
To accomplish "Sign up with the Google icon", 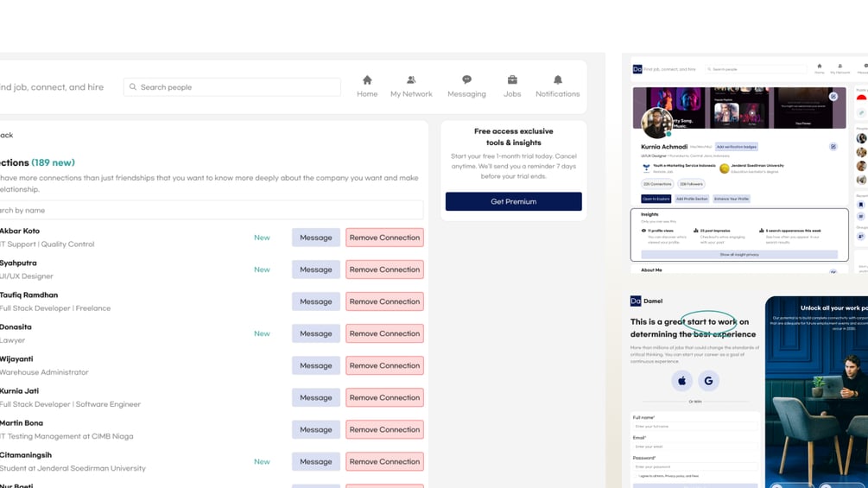I will 708,381.
